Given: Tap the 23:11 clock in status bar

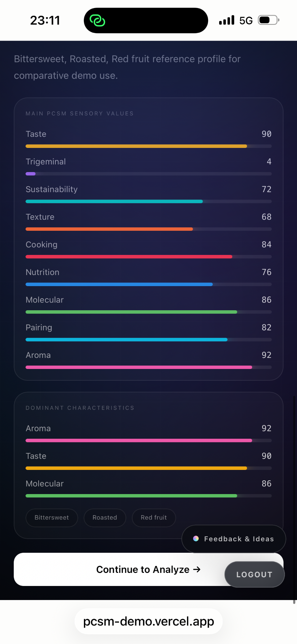Looking at the screenshot, I should coord(45,20).
